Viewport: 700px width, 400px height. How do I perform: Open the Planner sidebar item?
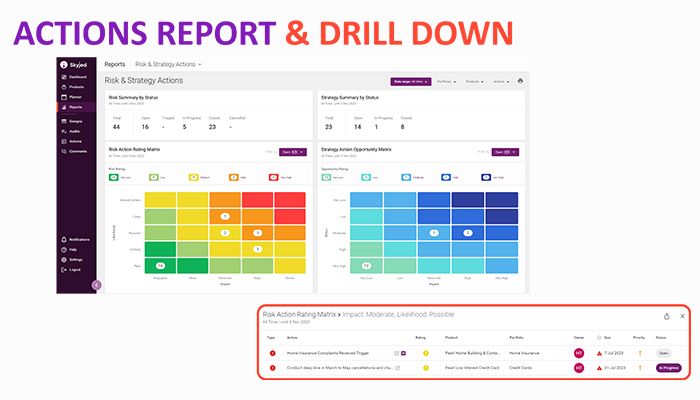(75, 97)
